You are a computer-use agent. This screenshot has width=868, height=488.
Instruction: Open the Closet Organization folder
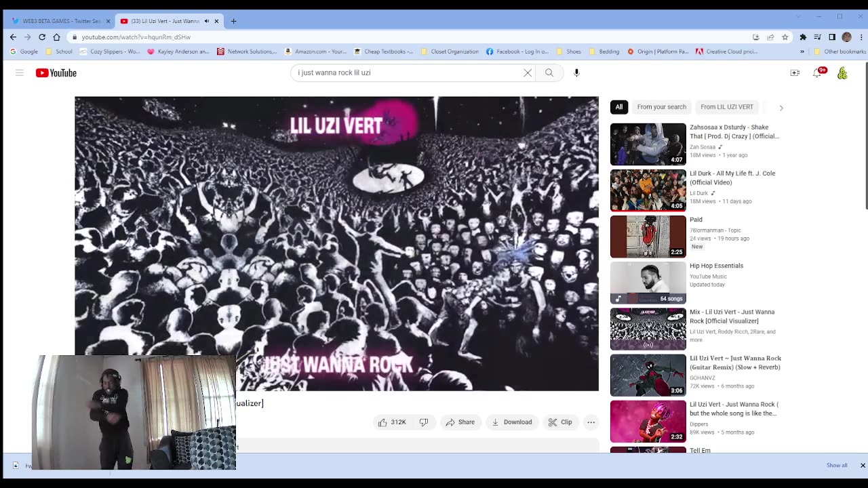pos(450,52)
